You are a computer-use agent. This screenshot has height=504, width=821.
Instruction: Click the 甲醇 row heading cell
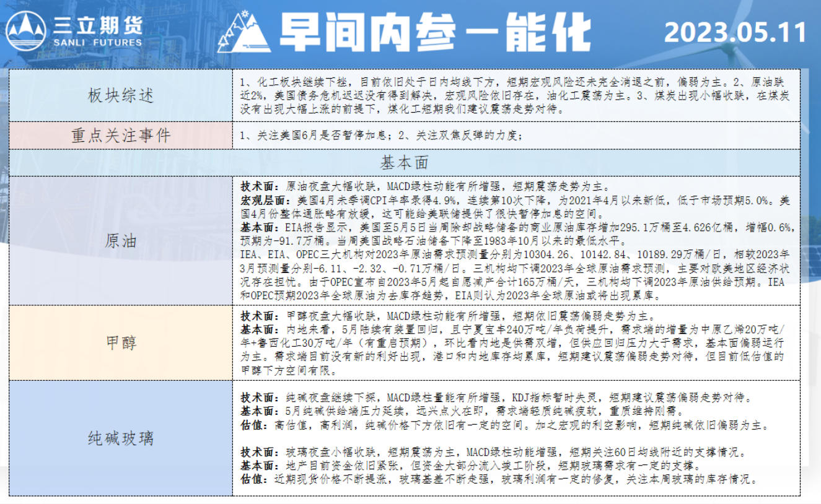[x=120, y=342]
